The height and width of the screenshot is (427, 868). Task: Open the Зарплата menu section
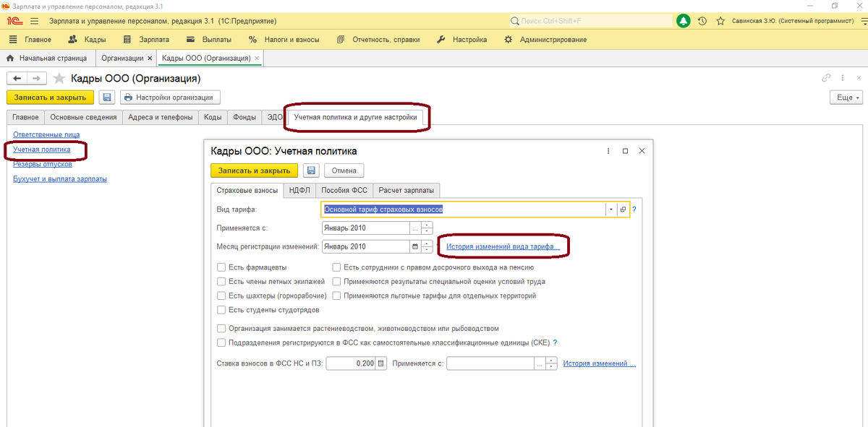click(146, 40)
